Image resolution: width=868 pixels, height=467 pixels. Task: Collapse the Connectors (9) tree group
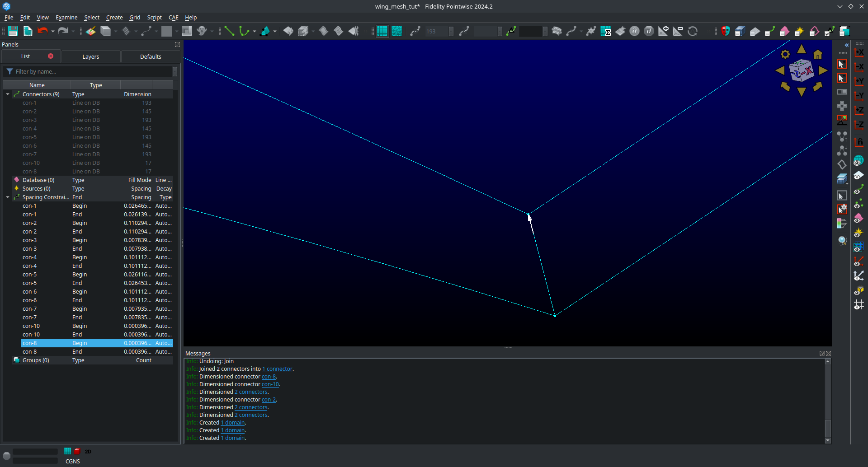click(x=7, y=94)
